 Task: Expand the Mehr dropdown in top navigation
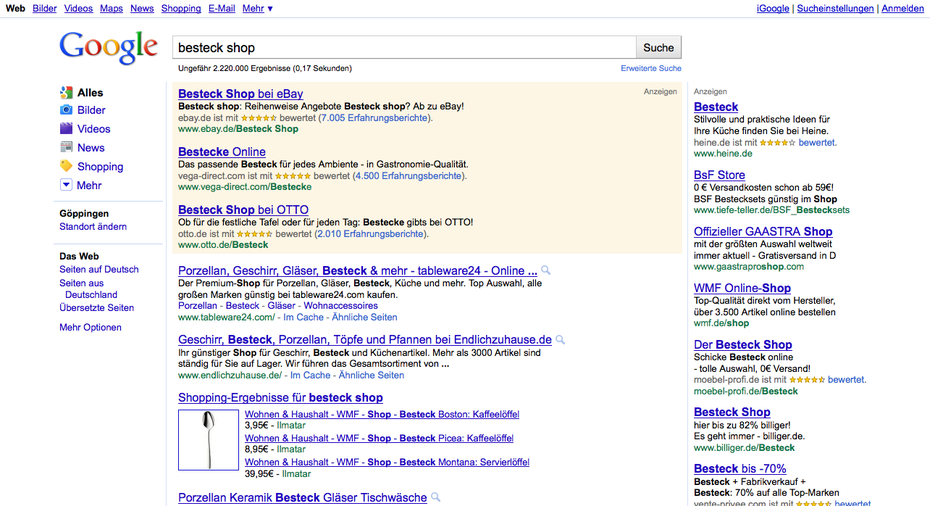tap(257, 8)
